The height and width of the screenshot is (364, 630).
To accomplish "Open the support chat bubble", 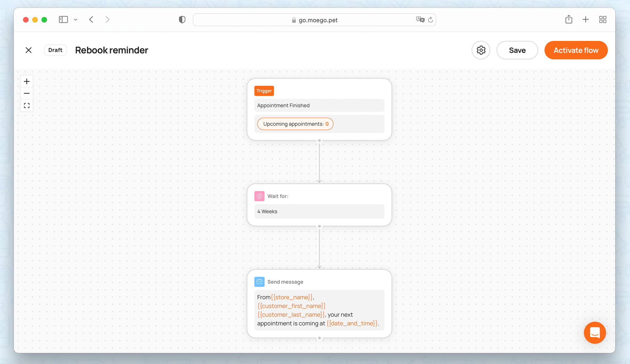I will coord(594,333).
